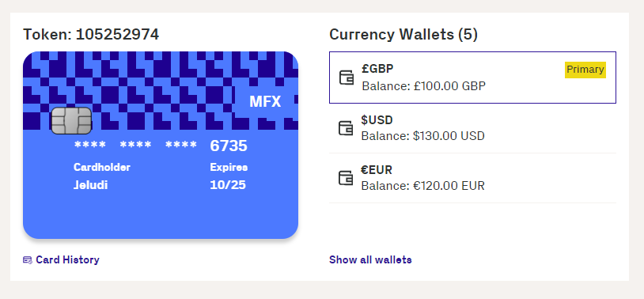Expand Show all wallets

click(370, 260)
